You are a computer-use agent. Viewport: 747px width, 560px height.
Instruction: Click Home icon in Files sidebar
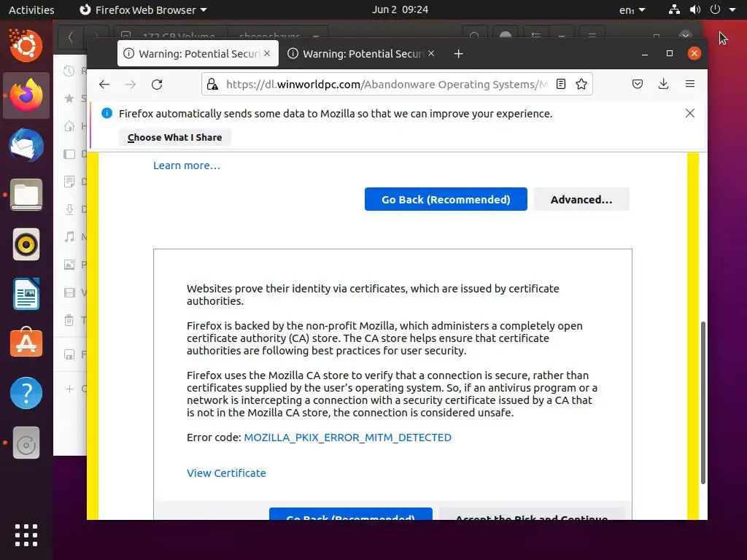pos(69,126)
